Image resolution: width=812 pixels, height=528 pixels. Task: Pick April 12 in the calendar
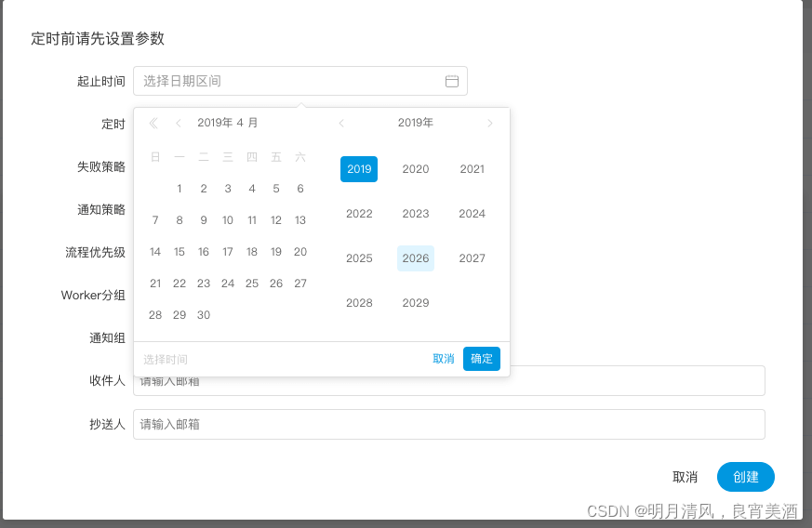point(276,220)
